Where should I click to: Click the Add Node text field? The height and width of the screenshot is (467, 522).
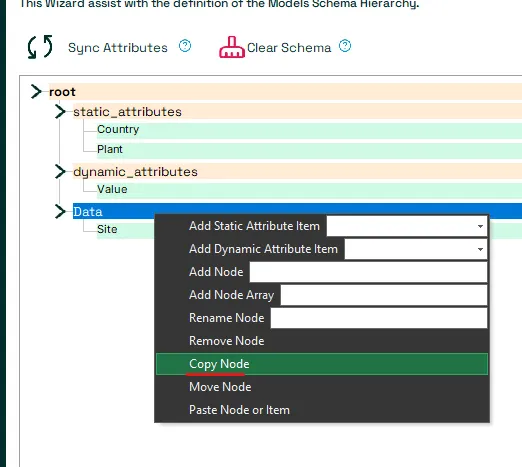click(x=368, y=272)
